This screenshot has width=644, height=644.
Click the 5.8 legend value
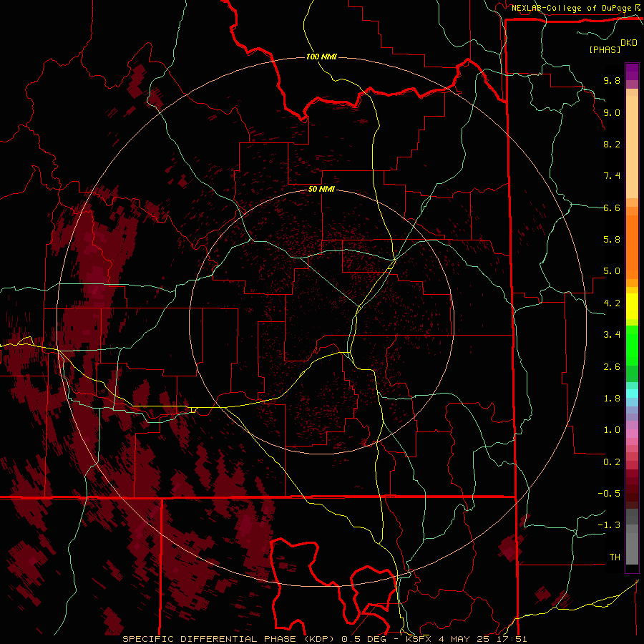click(x=612, y=240)
